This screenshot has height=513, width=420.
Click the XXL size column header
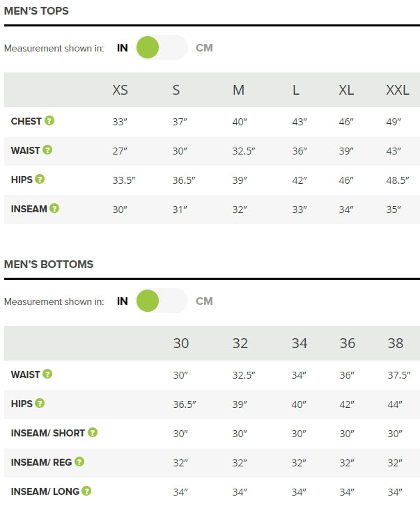(398, 90)
